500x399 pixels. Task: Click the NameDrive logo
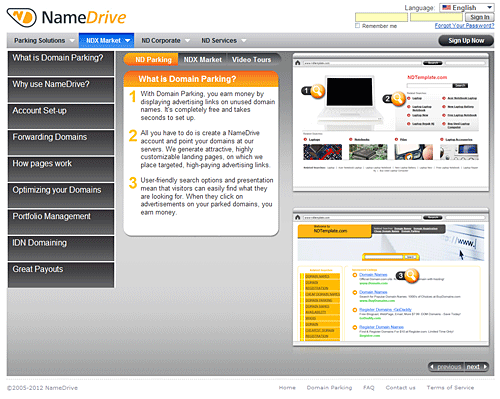click(67, 17)
